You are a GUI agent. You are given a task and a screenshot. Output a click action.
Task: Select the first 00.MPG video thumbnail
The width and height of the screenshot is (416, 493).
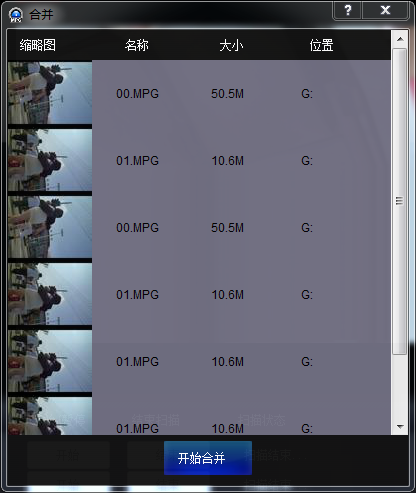(x=50, y=93)
